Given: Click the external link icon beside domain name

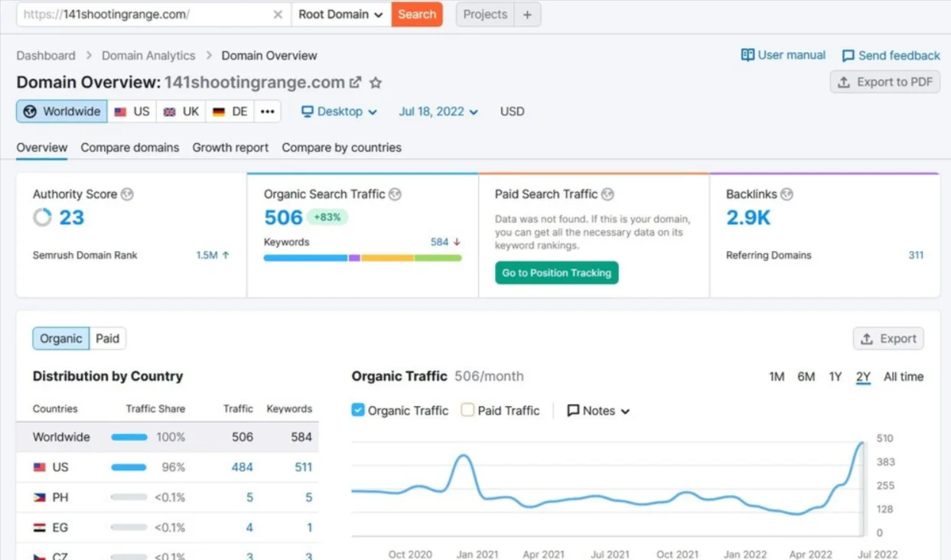Looking at the screenshot, I should [x=356, y=83].
